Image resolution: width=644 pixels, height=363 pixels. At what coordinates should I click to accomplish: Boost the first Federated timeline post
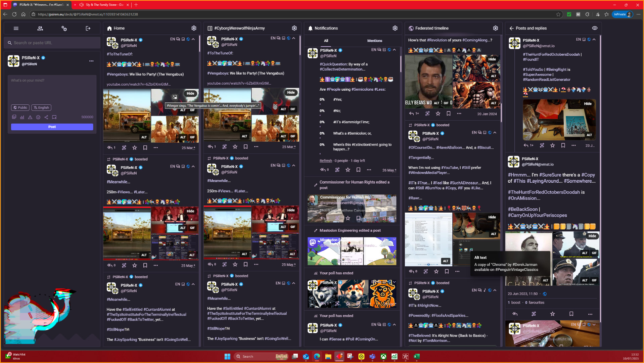(x=427, y=114)
